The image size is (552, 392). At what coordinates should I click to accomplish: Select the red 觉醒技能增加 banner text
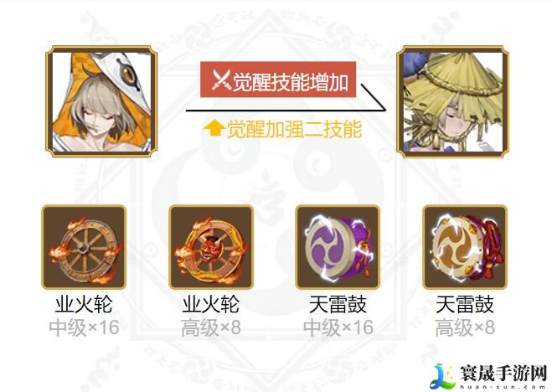pyautogui.click(x=291, y=82)
